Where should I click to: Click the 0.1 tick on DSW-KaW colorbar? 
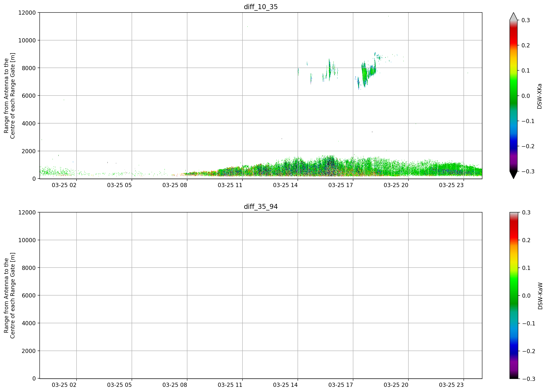click(526, 268)
